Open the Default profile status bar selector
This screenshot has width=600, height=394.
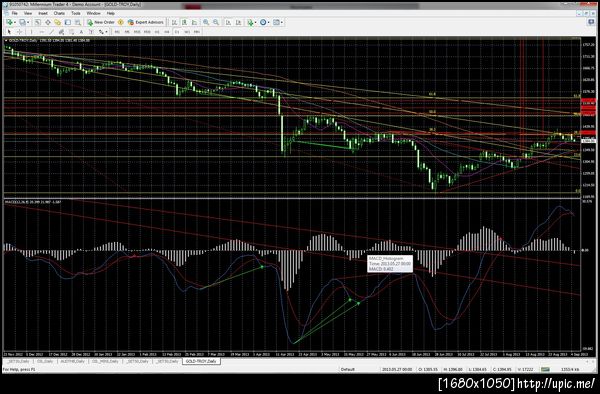click(x=348, y=369)
